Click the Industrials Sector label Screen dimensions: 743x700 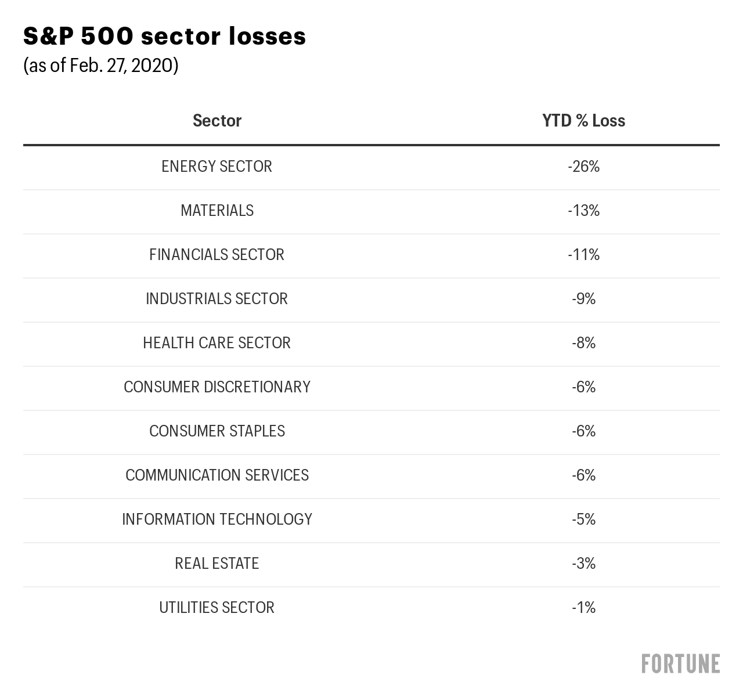pos(217,299)
